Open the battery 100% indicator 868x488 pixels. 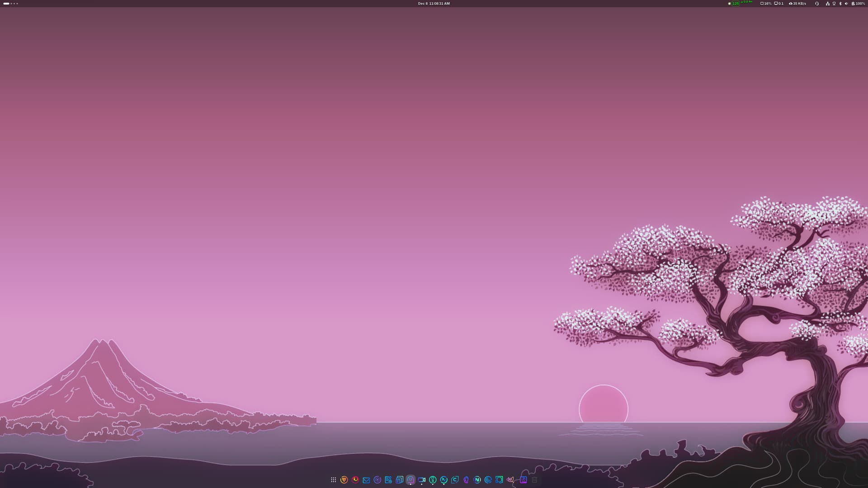tap(858, 4)
